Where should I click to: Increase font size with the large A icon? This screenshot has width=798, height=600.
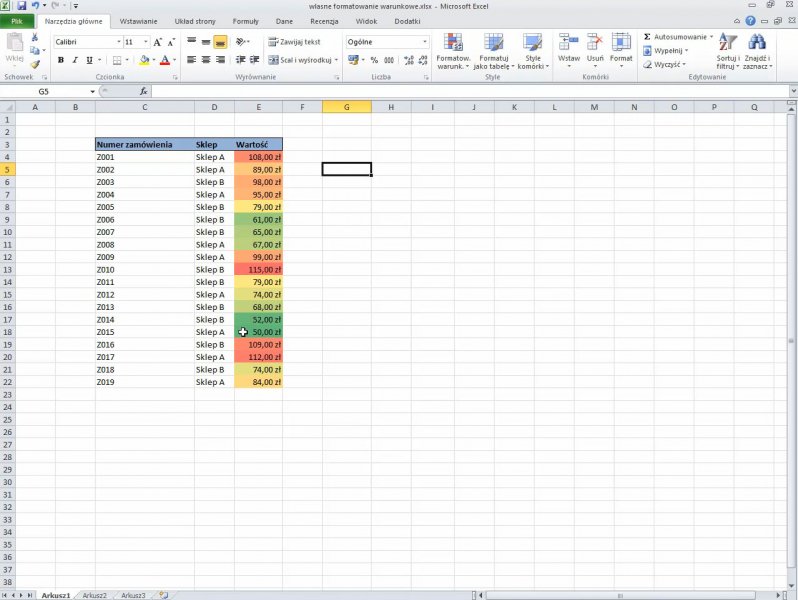click(x=158, y=42)
